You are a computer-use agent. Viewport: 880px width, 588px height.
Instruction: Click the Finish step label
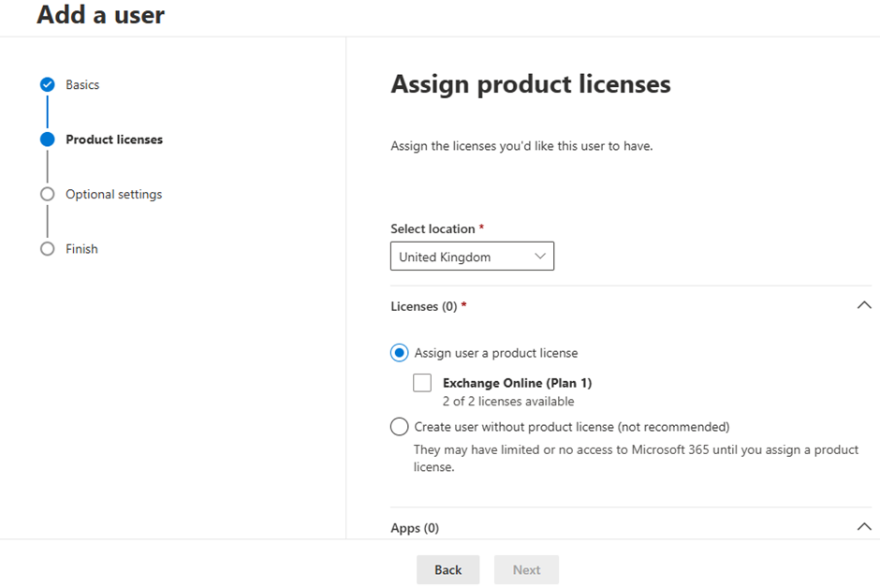click(82, 248)
